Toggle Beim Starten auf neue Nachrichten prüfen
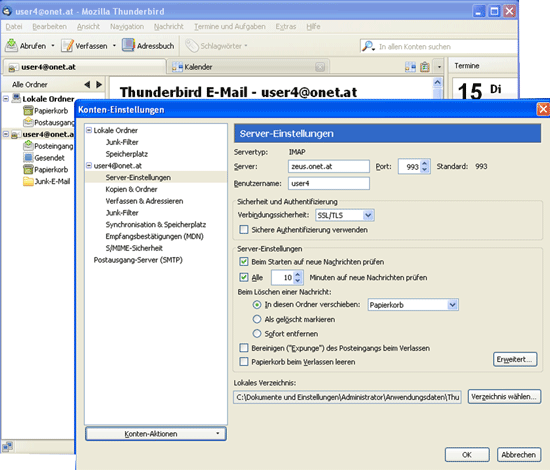The height and width of the screenshot is (470, 550). coord(243,262)
